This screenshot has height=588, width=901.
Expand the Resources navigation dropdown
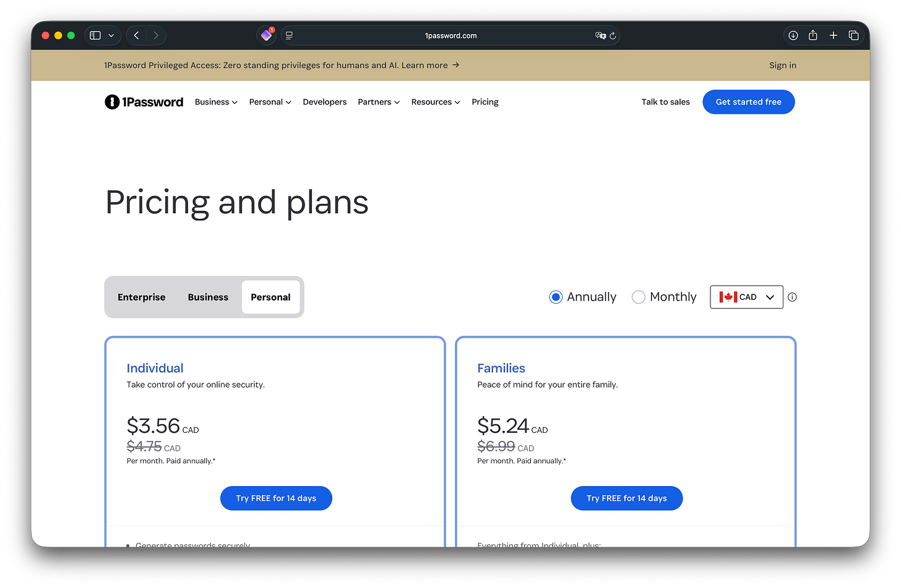[x=436, y=102]
